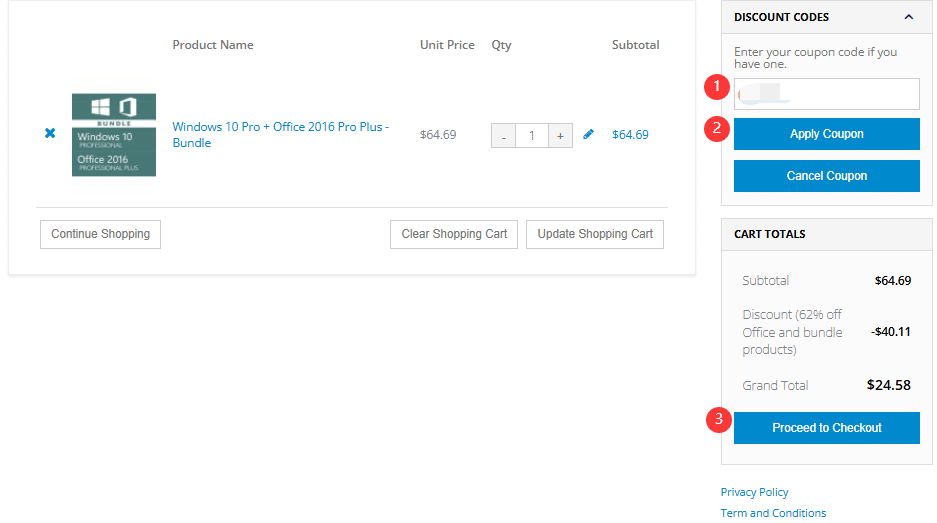Click the coupon code instruction text
Screen dimensions: 937x523
[x=815, y=57]
